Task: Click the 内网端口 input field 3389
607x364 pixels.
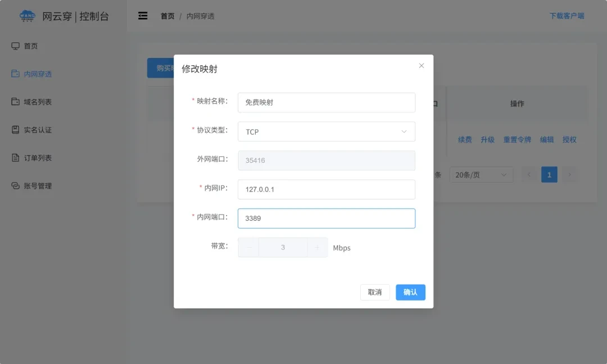Action: click(327, 219)
